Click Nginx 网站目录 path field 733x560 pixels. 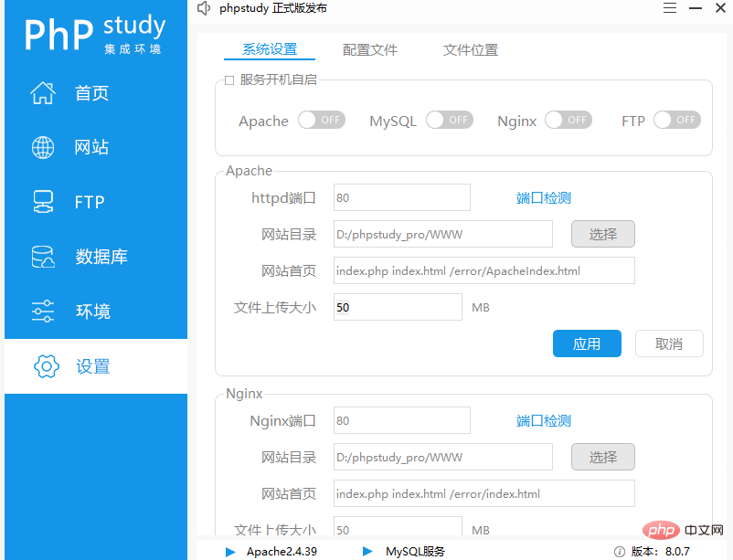[443, 457]
